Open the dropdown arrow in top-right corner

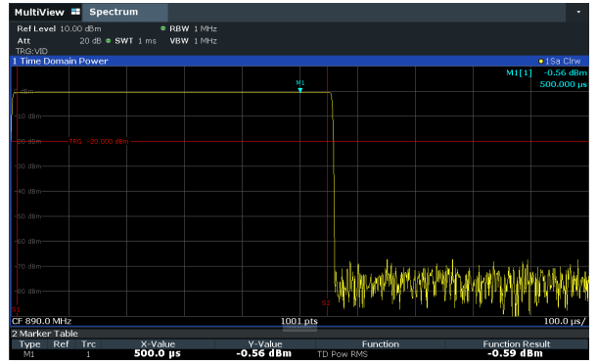(x=578, y=12)
